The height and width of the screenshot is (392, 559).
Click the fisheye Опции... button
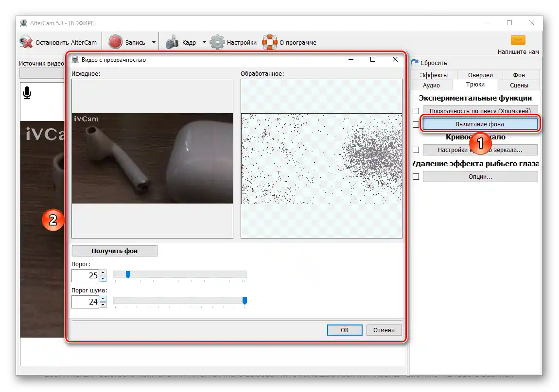[x=480, y=176]
